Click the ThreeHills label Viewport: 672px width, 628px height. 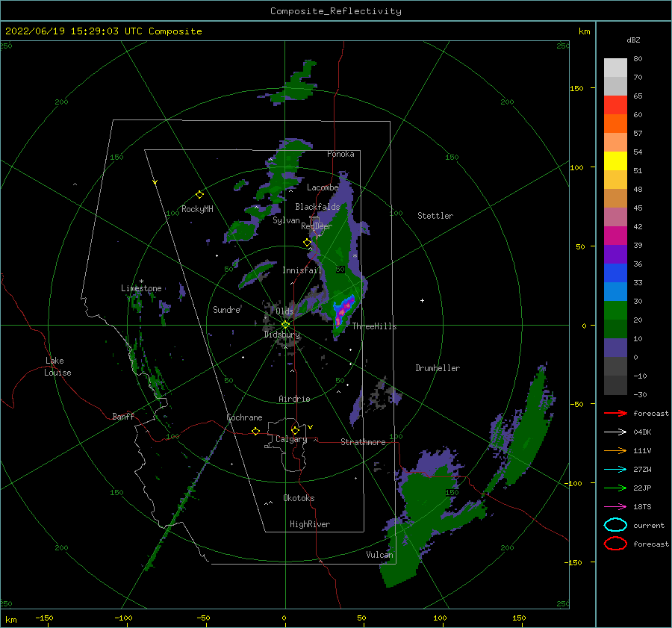click(x=375, y=326)
